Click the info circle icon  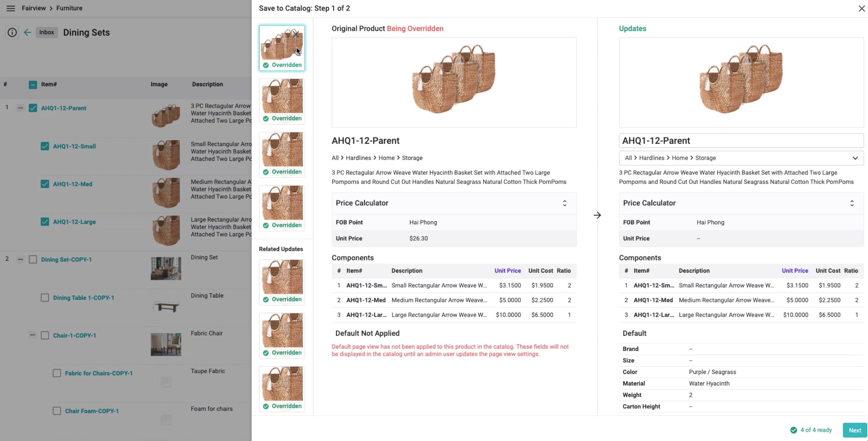click(x=12, y=32)
